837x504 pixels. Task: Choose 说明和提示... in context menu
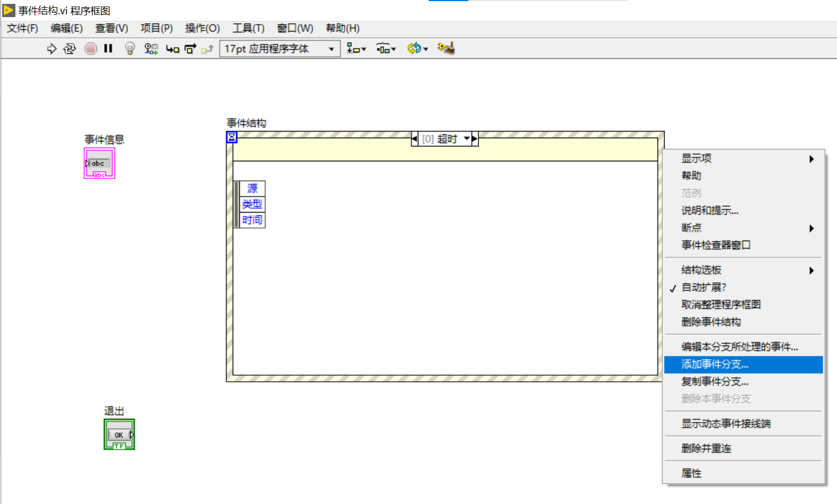coord(743,210)
